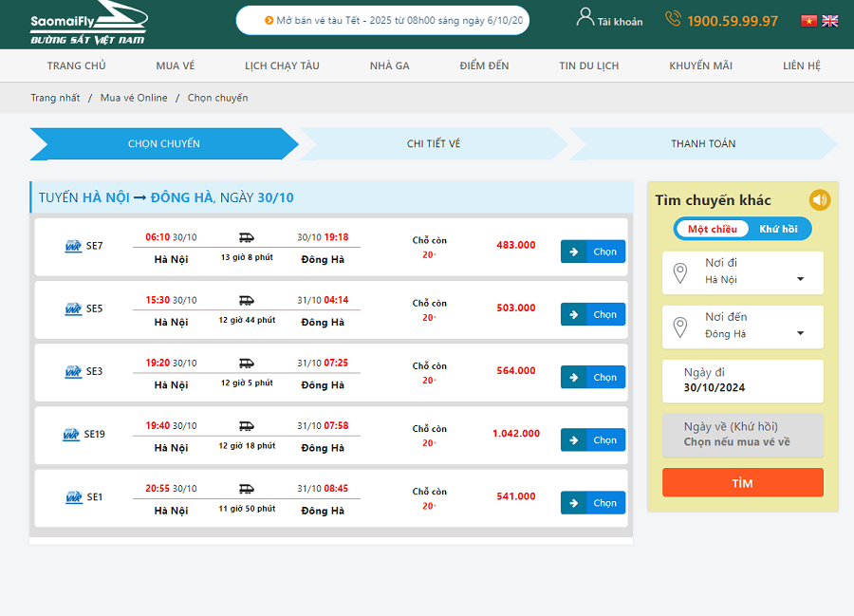Open the Tài khoản account icon
This screenshot has height=616, width=854.
[585, 17]
